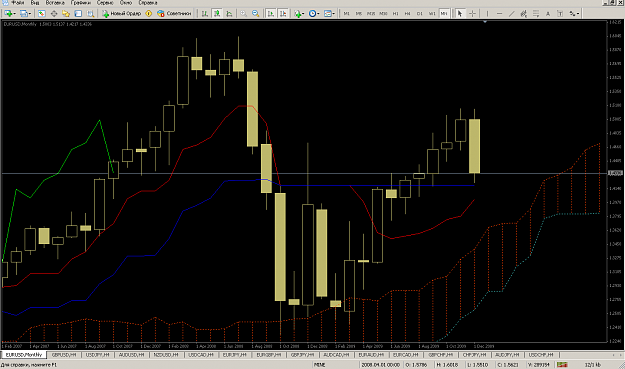This screenshot has height=369, width=625.
Task: Open the New Chart dropdown arrow
Action: coord(15,14)
